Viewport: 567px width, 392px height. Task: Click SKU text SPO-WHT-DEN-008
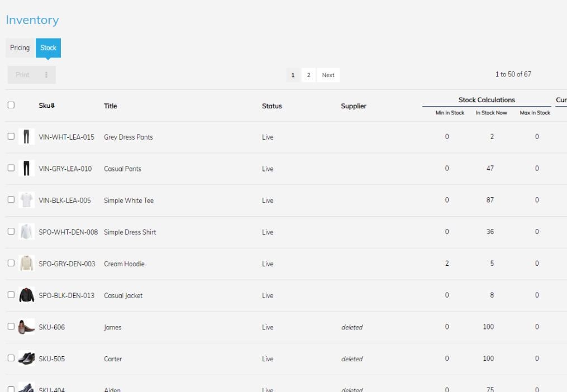click(x=68, y=232)
